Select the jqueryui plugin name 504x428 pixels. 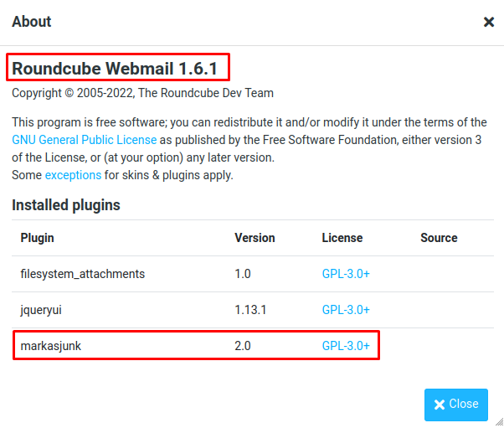click(41, 310)
